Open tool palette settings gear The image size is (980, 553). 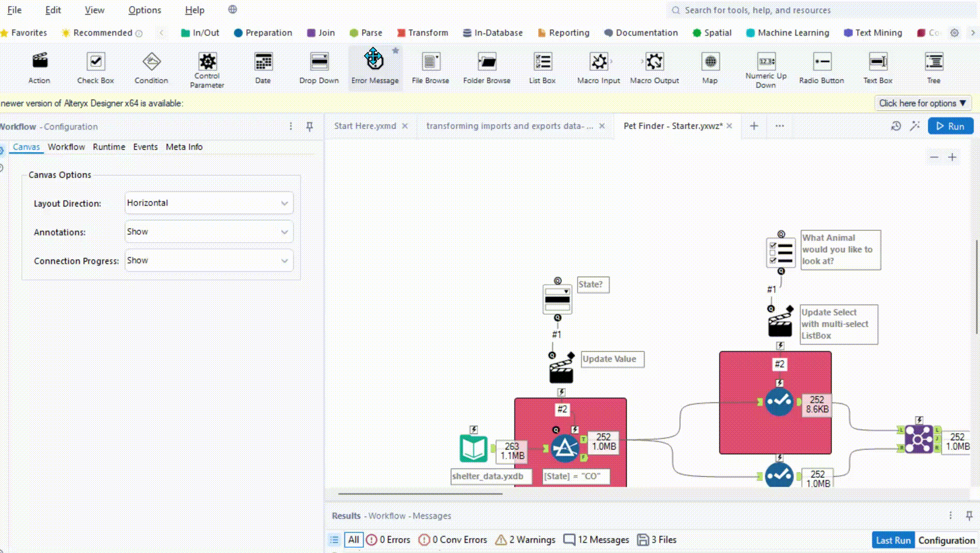click(x=954, y=33)
